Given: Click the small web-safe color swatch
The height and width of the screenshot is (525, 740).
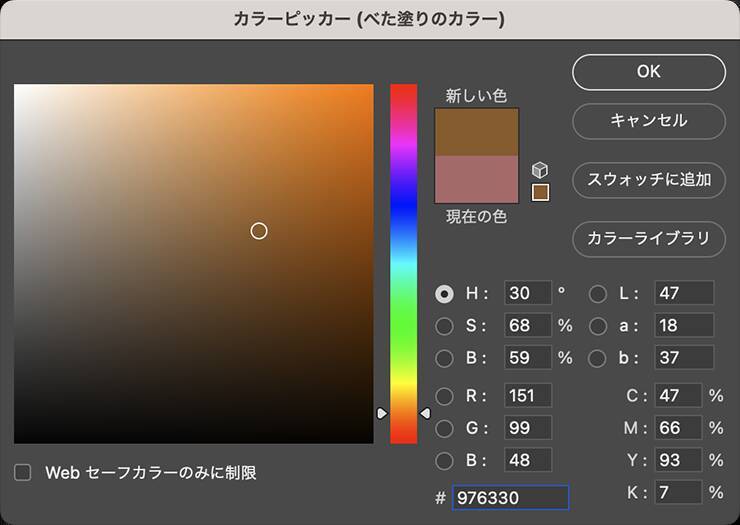Looking at the screenshot, I should click(x=540, y=192).
